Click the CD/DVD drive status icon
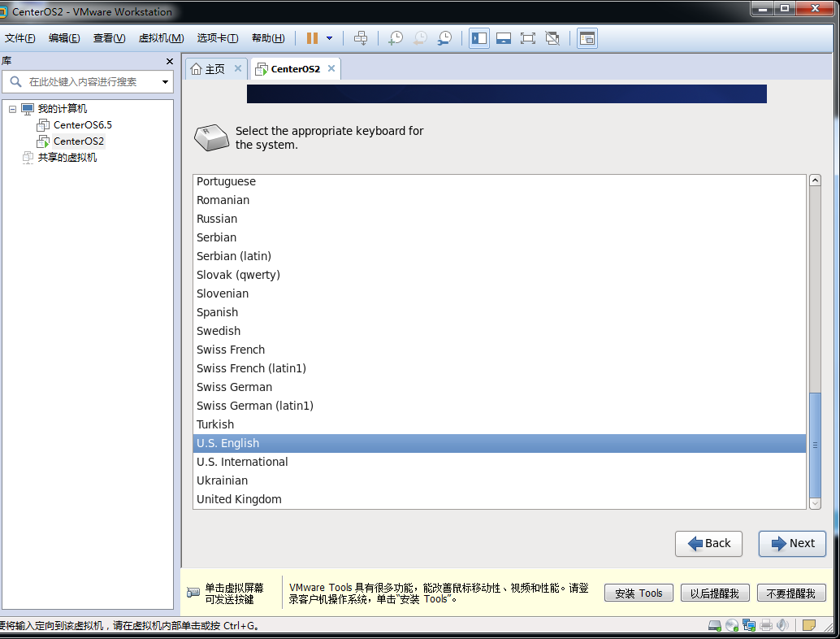840x639 pixels. pyautogui.click(x=732, y=625)
